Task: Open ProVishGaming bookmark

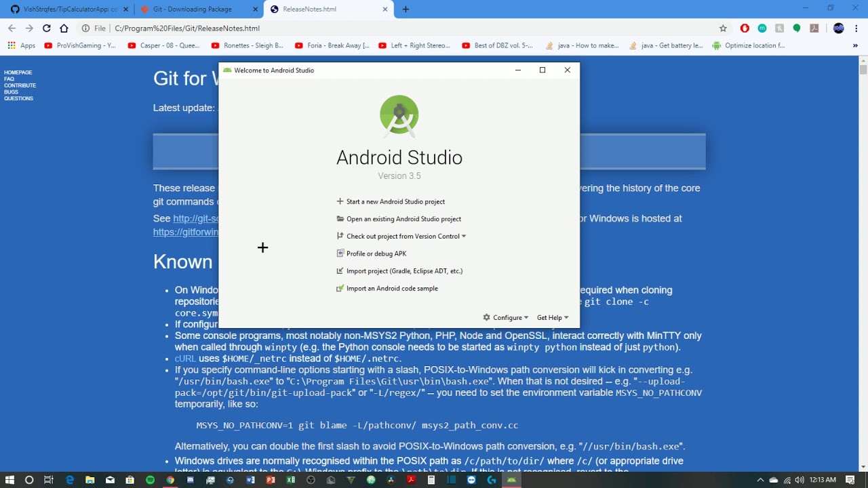Action: click(80, 45)
